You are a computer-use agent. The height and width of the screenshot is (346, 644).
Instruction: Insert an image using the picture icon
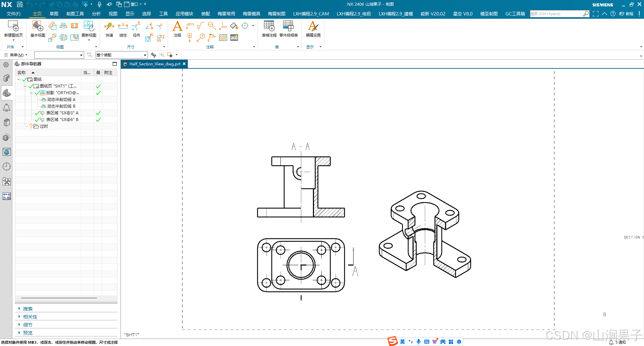click(234, 37)
